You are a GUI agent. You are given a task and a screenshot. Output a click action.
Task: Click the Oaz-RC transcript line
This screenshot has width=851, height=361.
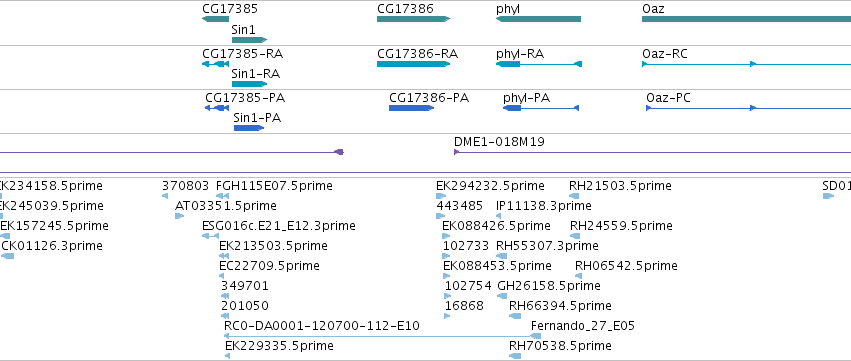click(x=746, y=64)
